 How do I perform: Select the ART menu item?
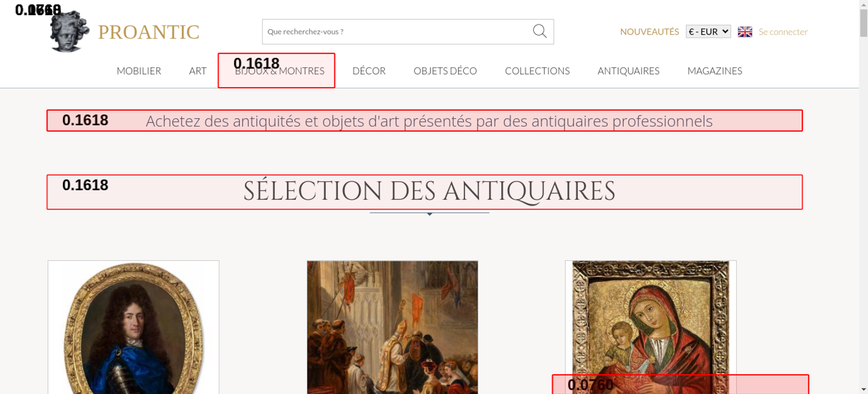click(197, 71)
